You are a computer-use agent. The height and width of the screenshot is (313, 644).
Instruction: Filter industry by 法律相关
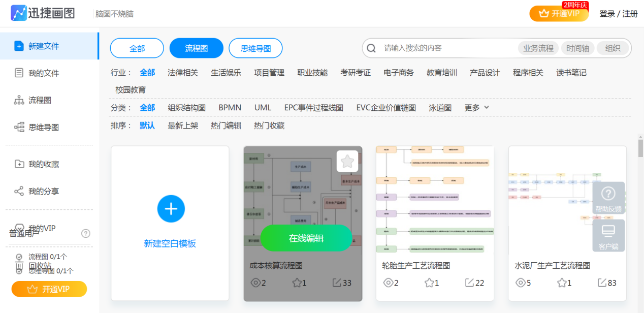pyautogui.click(x=183, y=73)
